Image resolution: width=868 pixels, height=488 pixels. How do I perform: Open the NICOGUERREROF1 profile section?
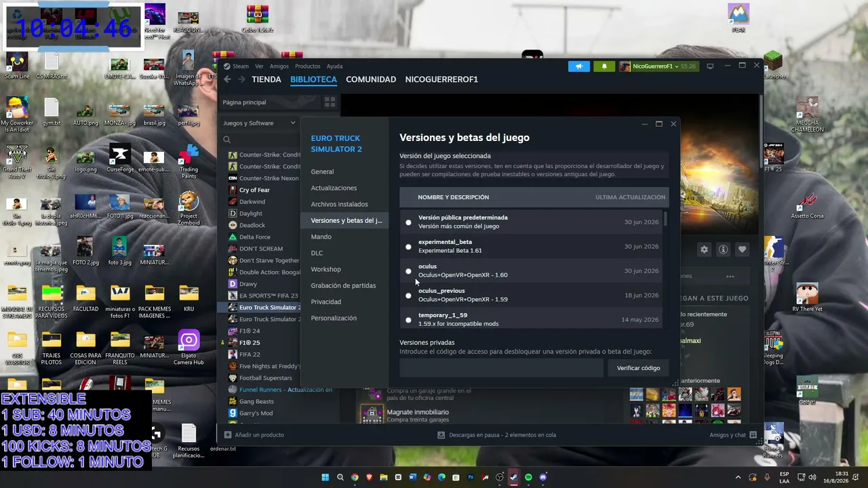(441, 79)
